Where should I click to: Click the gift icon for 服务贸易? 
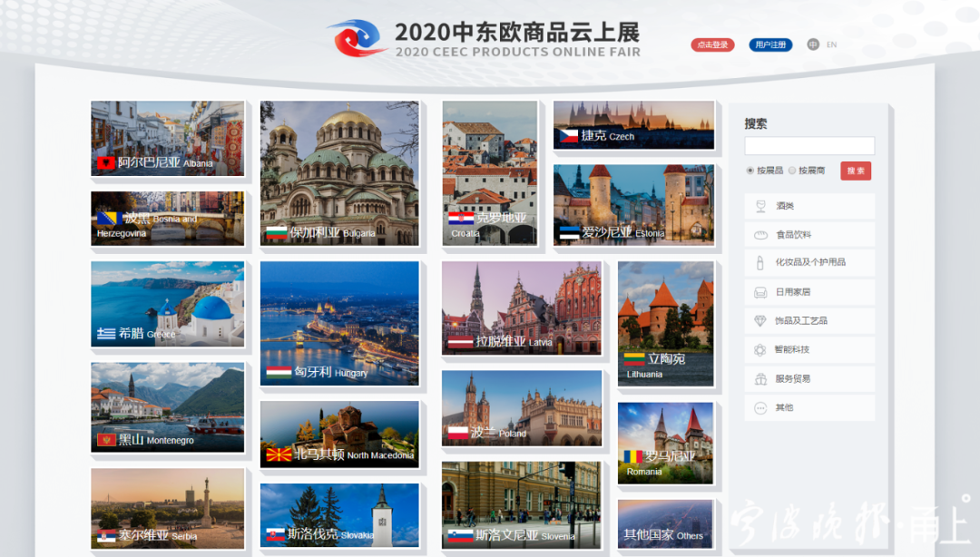pos(760,379)
